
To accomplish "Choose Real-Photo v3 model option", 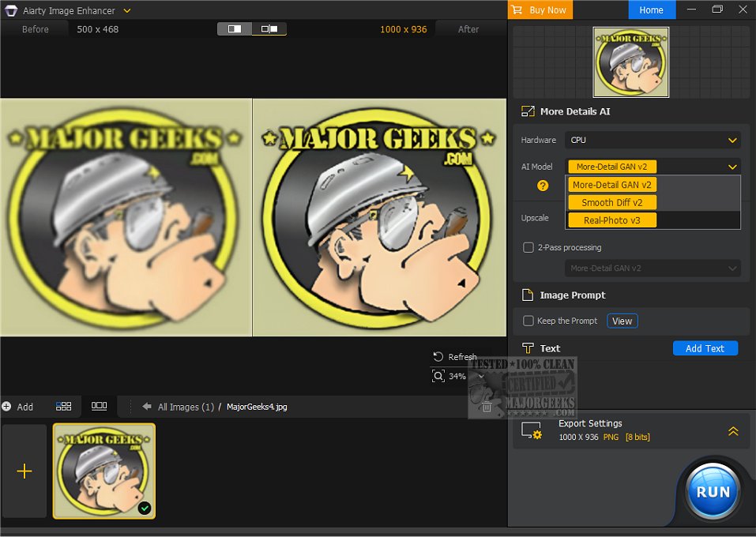I will pyautogui.click(x=612, y=220).
